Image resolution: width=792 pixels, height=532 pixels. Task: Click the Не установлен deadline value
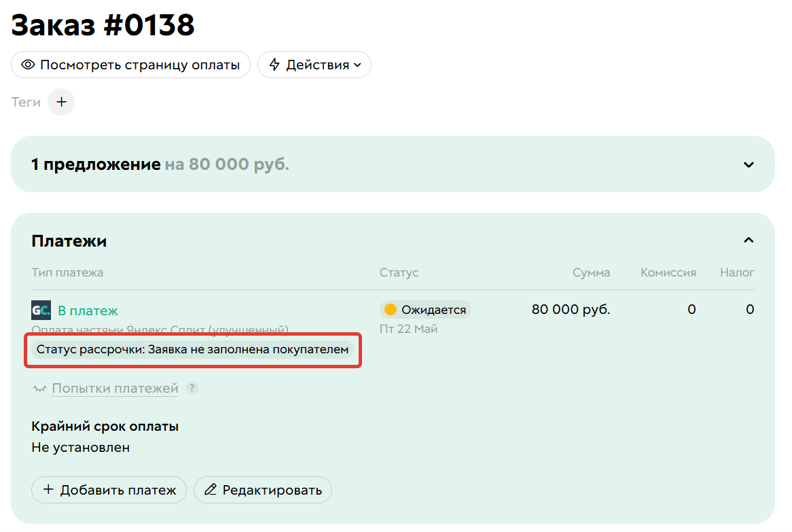[81, 448]
